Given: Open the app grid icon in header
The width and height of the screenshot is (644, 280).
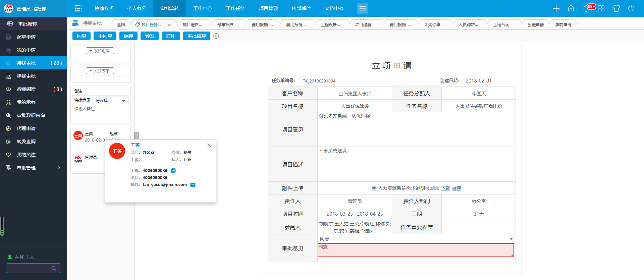Looking at the screenshot, I should point(601,8).
